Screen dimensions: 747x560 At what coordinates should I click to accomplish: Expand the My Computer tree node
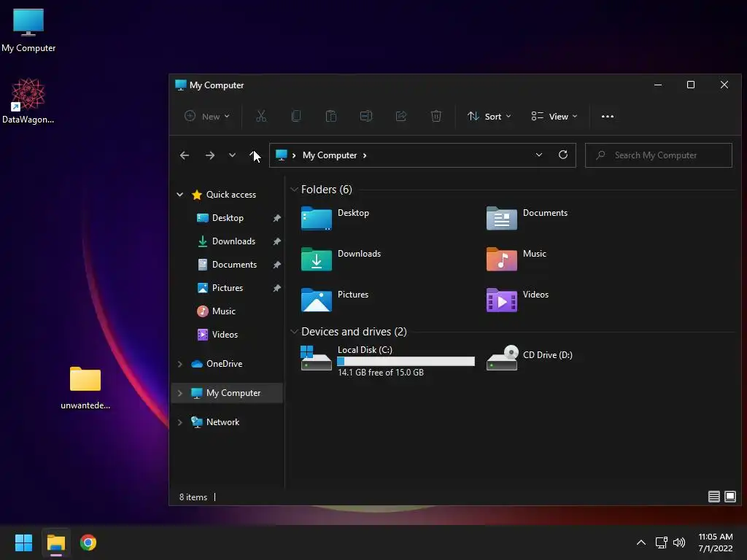179,393
